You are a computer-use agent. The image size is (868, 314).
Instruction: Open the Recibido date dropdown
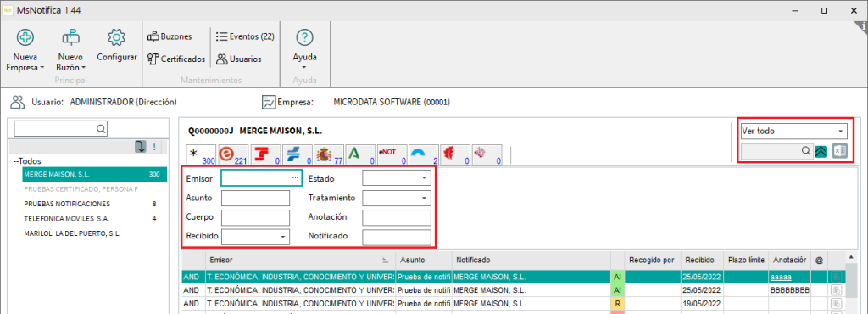point(283,237)
